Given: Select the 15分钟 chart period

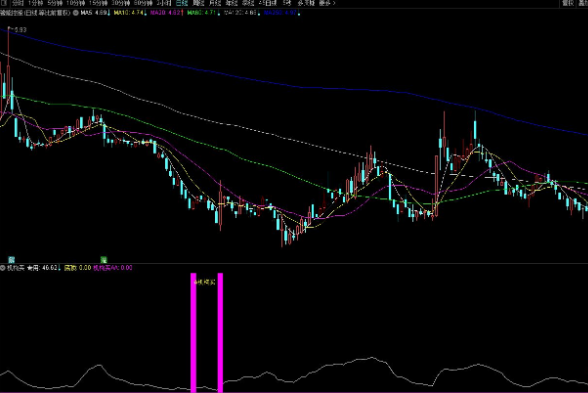Looking at the screenshot, I should click(x=98, y=3).
